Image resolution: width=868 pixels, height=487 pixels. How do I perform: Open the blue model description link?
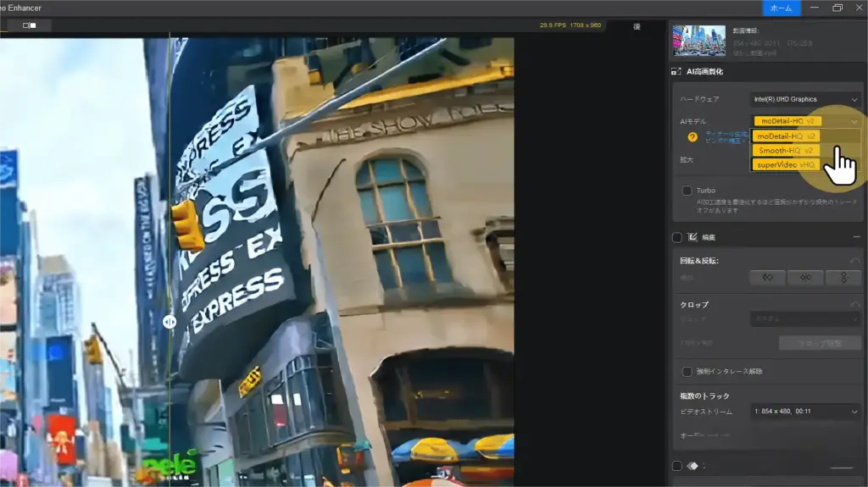[726, 137]
